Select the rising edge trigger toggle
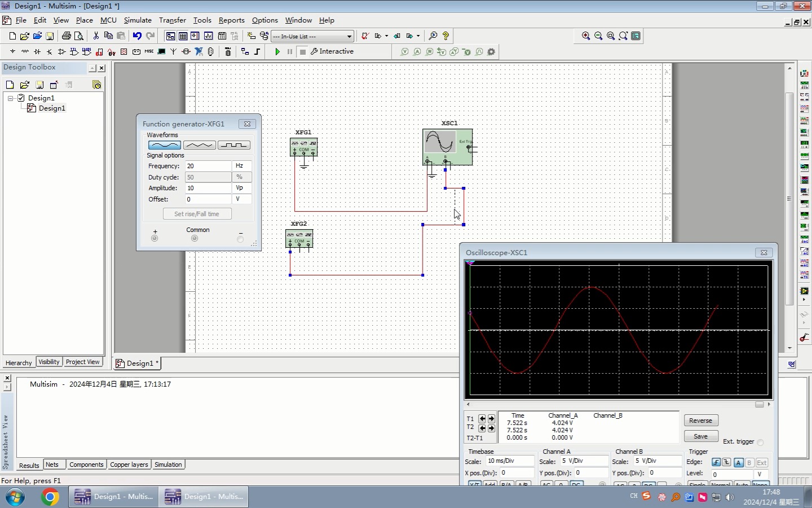 (716, 462)
